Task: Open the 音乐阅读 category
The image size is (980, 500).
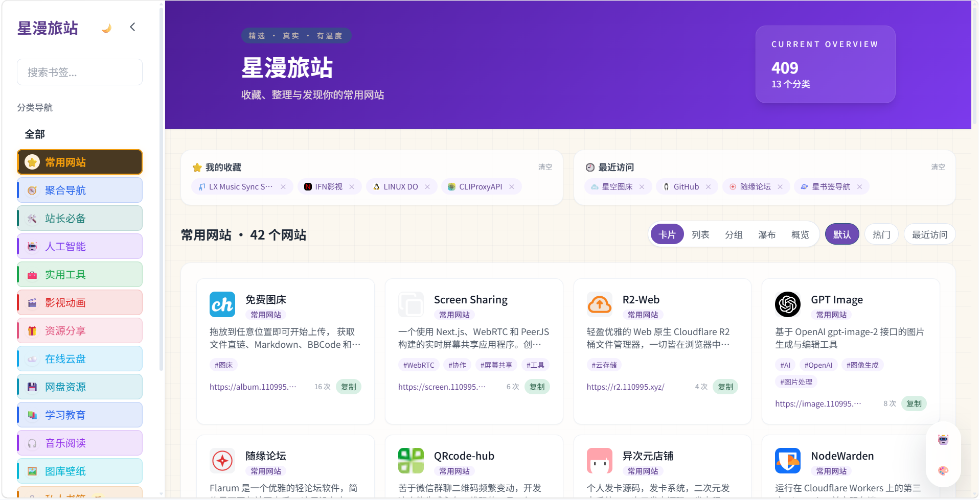Action: (x=80, y=443)
